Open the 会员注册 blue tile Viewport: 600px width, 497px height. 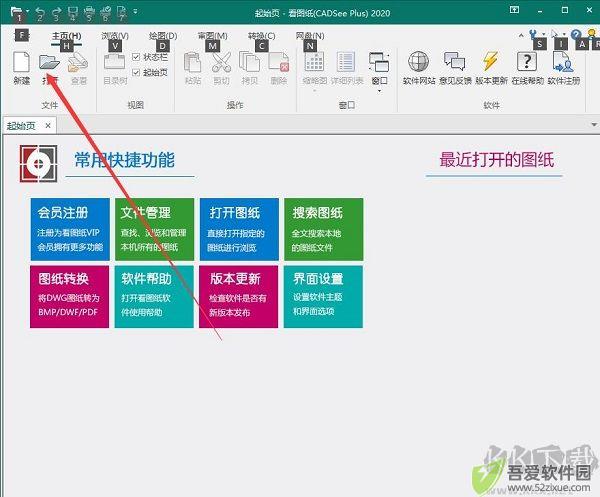pyautogui.click(x=70, y=229)
